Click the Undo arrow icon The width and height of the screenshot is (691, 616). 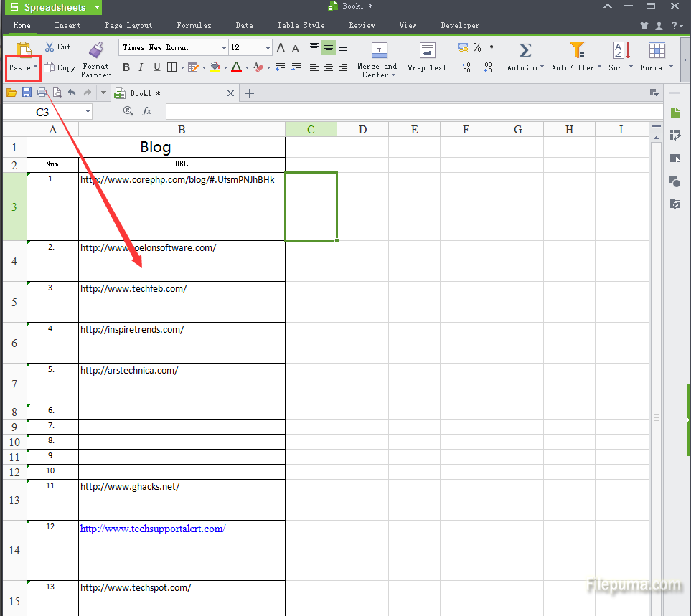point(72,93)
